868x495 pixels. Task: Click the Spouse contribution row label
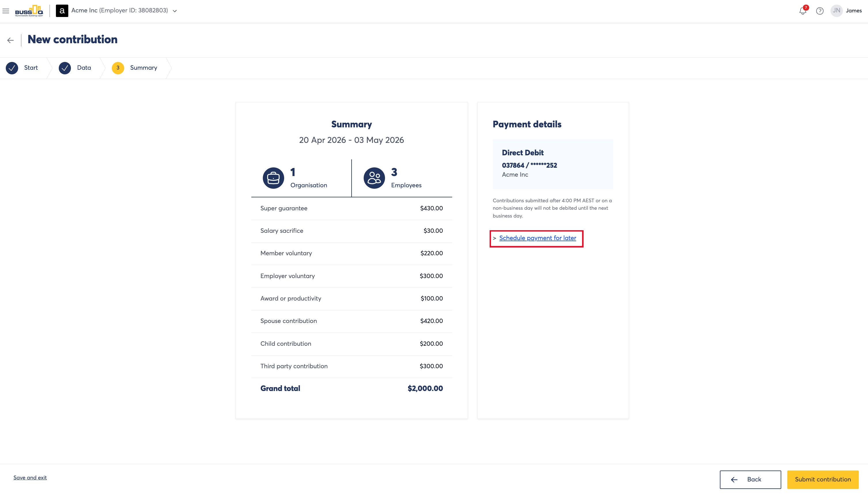pyautogui.click(x=288, y=321)
